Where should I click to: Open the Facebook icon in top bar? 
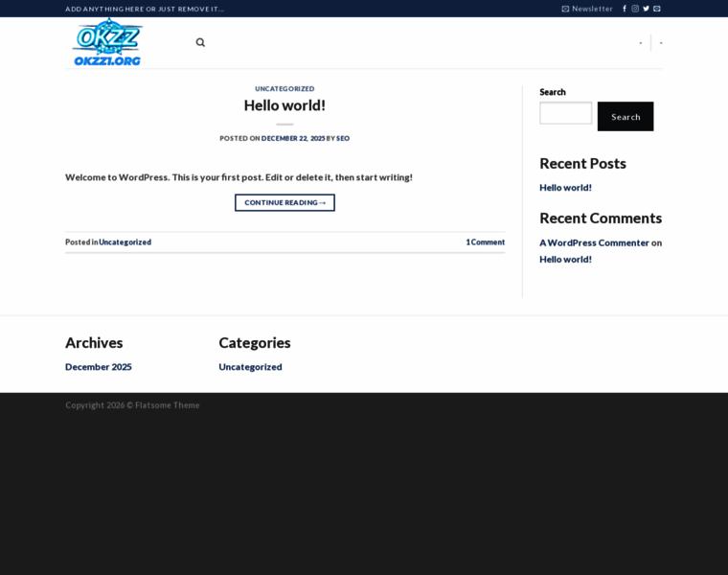click(x=625, y=9)
